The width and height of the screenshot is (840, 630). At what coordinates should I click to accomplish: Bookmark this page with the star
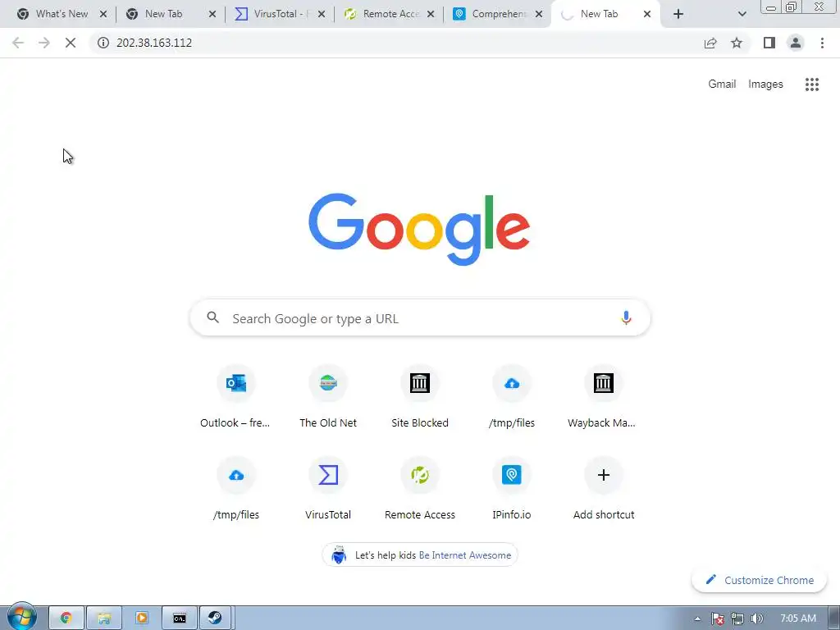737,43
